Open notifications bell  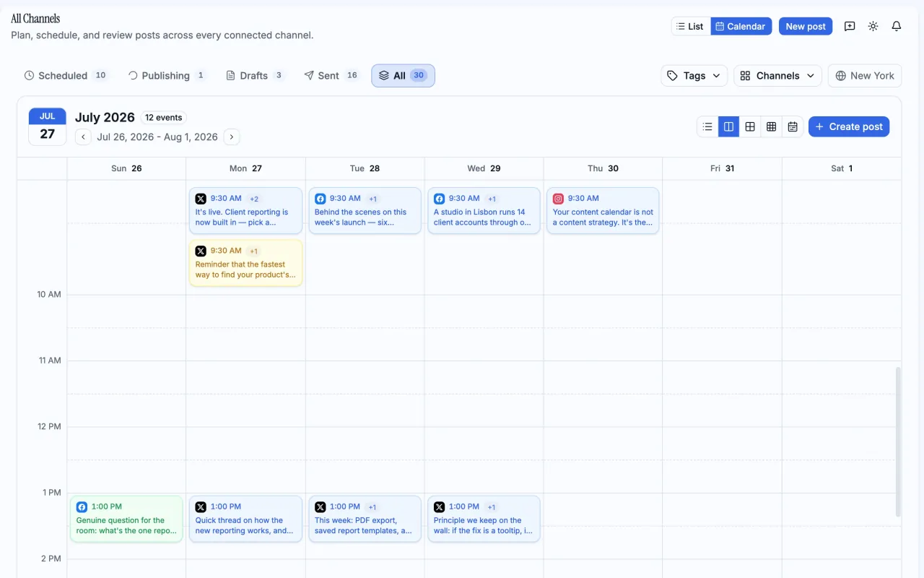point(897,26)
